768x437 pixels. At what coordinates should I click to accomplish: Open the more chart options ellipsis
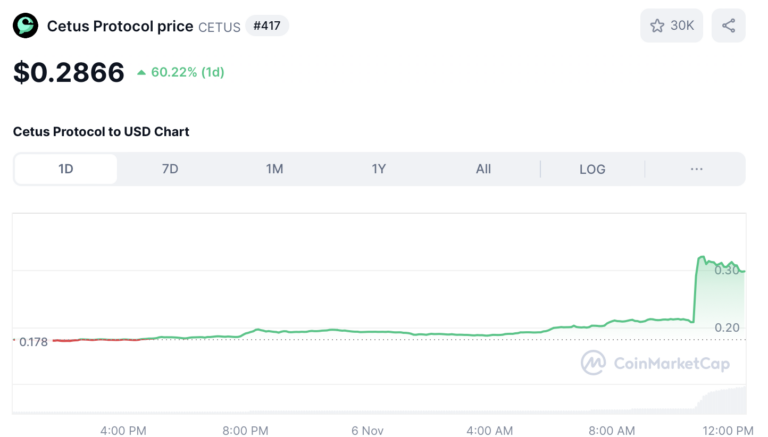click(697, 169)
